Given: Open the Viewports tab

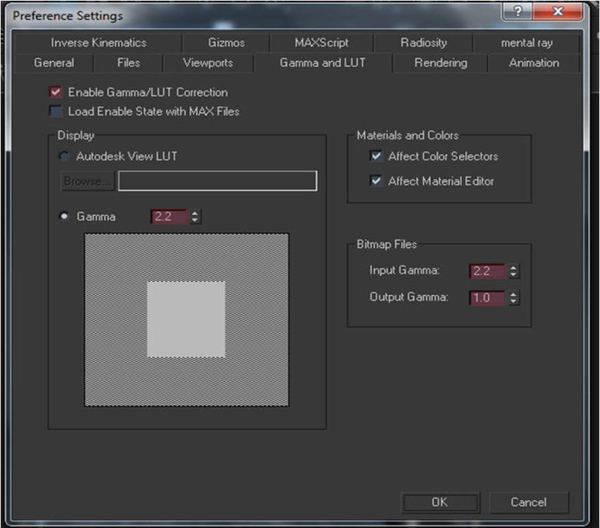Looking at the screenshot, I should (x=208, y=63).
